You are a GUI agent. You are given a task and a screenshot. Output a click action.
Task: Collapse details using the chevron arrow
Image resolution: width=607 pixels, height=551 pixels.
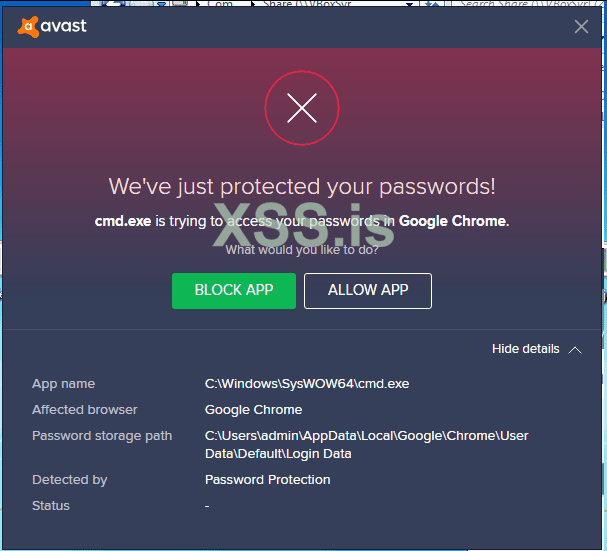point(575,349)
